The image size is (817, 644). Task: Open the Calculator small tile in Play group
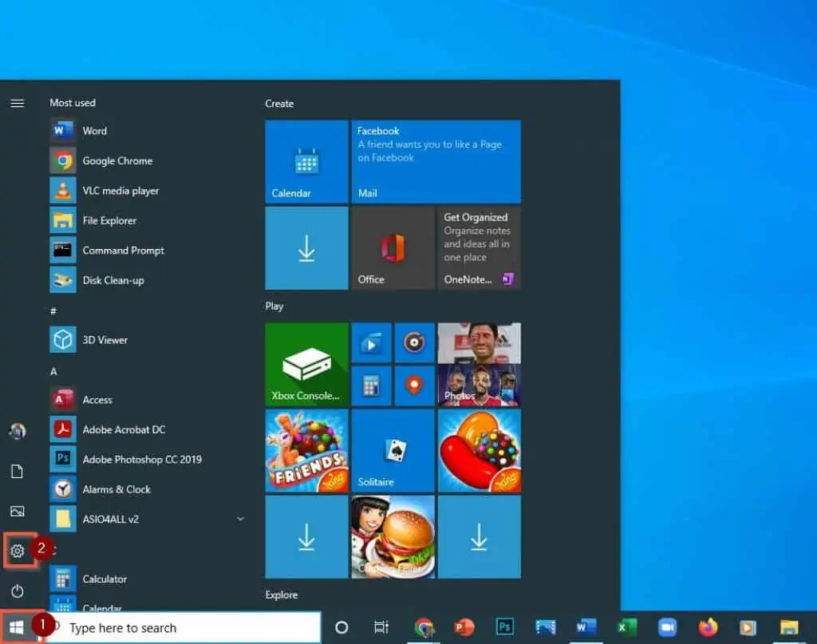click(x=371, y=385)
